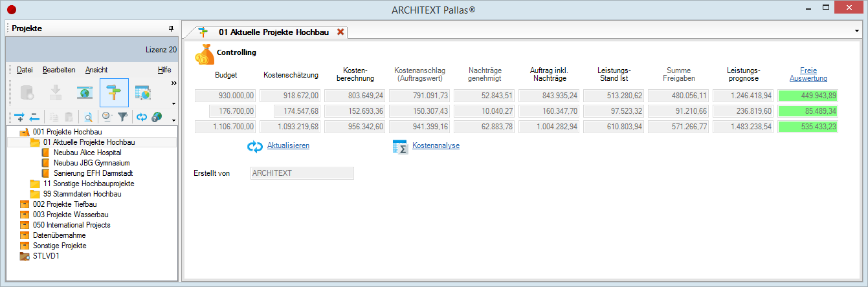Click the icon beside STLVD1
This screenshot has height=287, width=868.
click(x=25, y=257)
